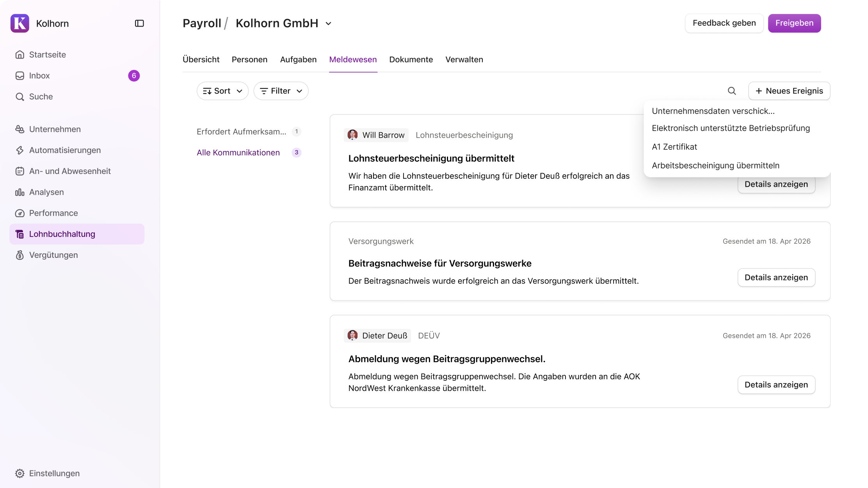Image resolution: width=868 pixels, height=488 pixels.
Task: Click the Will Barrow person chip
Action: pyautogui.click(x=376, y=135)
